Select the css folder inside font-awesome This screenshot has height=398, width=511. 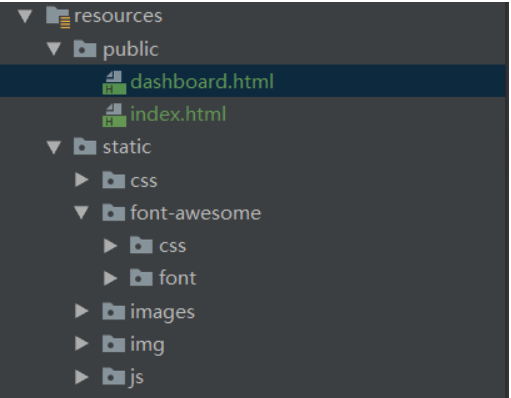pyautogui.click(x=172, y=247)
